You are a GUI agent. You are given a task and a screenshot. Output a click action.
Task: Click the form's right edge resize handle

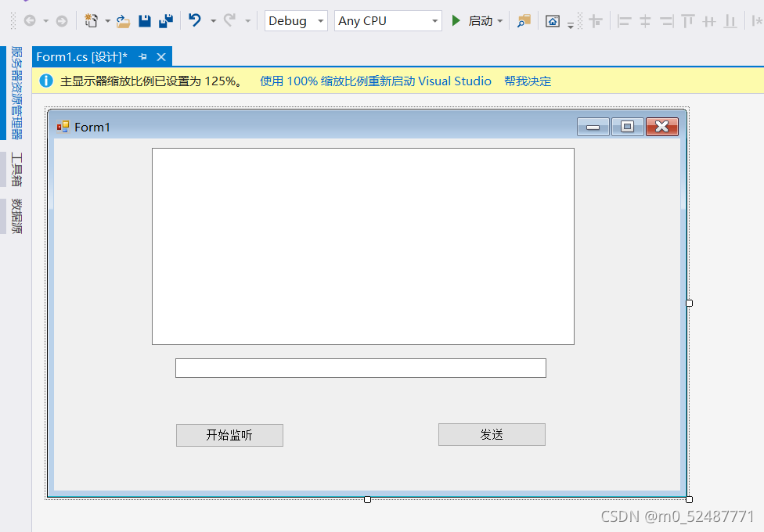[x=689, y=303]
